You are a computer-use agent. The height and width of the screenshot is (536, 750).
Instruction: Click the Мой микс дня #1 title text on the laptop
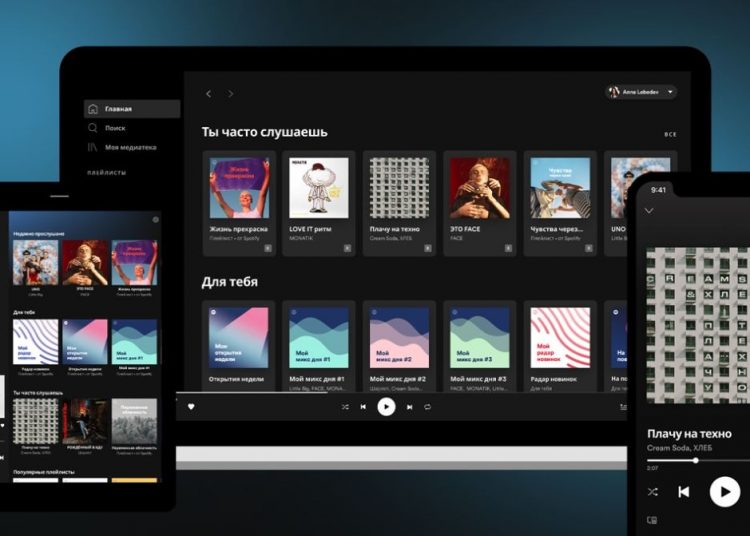317,379
